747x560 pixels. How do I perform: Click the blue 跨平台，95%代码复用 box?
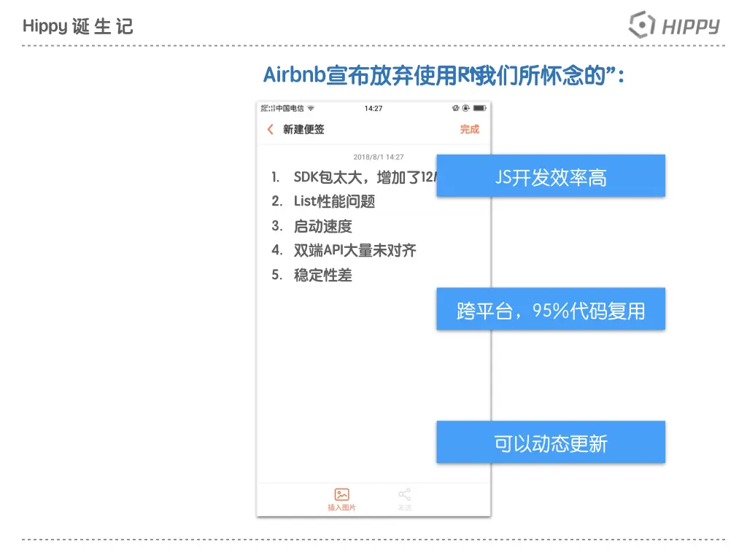tap(551, 308)
